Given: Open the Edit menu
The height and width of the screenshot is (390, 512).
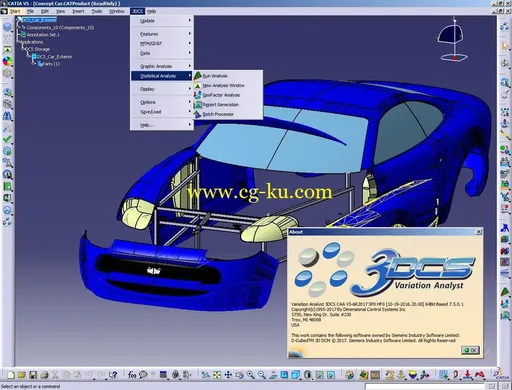Looking at the screenshot, I should tap(45, 11).
